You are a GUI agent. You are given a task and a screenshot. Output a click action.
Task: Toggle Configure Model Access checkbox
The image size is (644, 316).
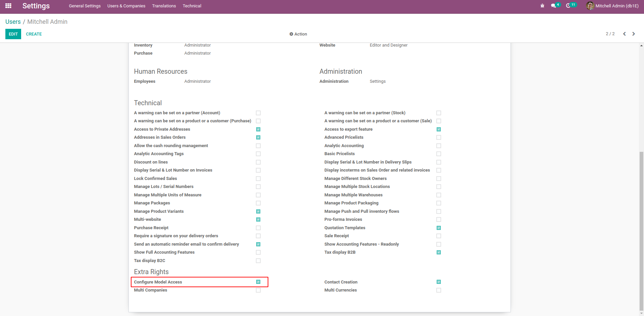pyautogui.click(x=258, y=282)
